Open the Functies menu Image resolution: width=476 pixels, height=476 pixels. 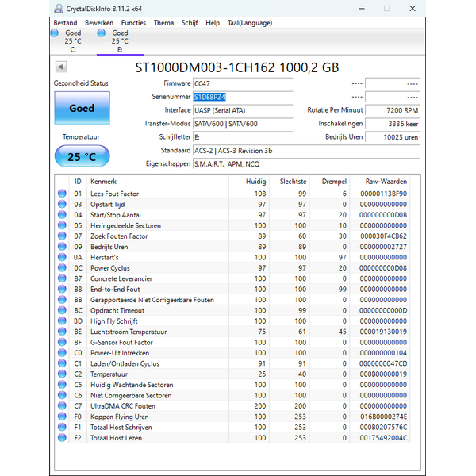pos(133,23)
